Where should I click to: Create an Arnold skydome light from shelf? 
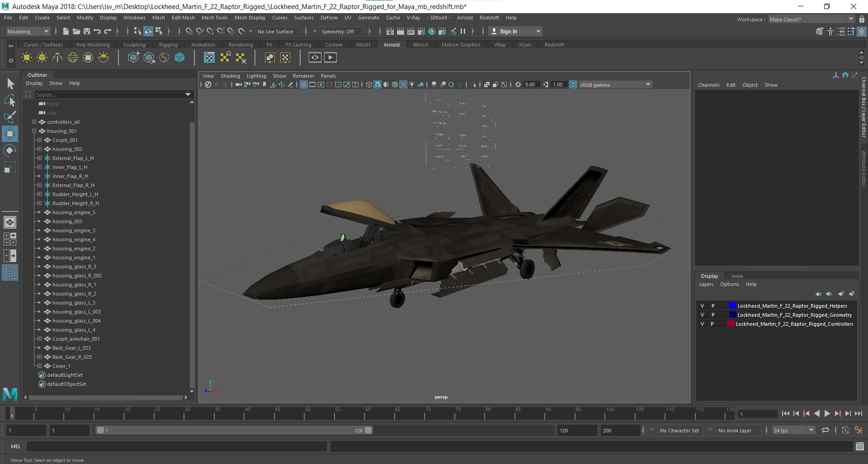click(73, 57)
